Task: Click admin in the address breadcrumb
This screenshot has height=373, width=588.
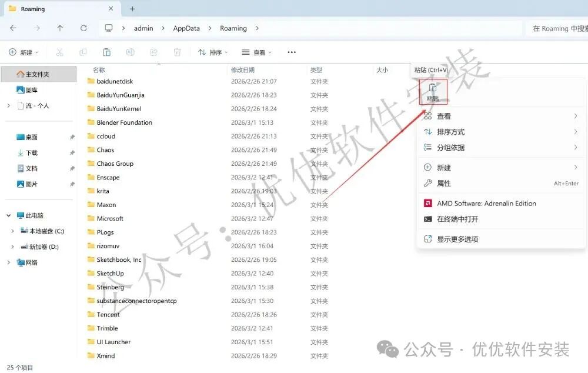Action: (x=143, y=28)
